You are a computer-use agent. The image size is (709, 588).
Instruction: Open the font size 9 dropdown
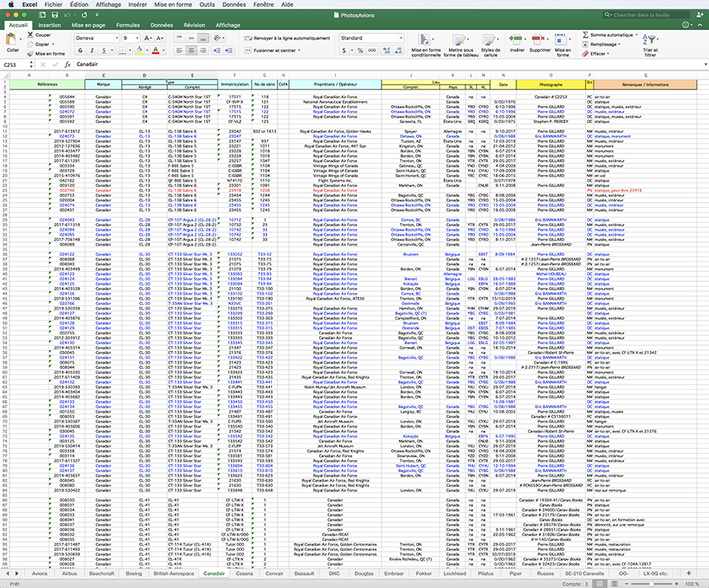[136, 38]
